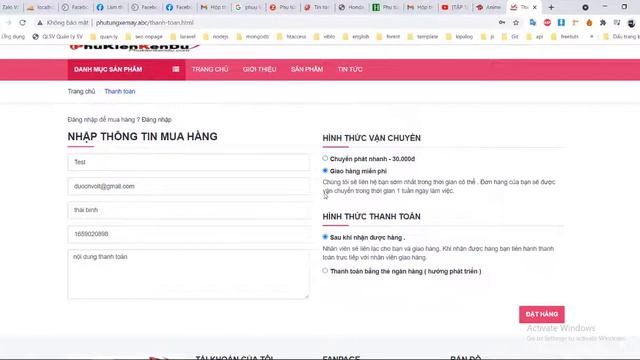Open the Chrome profile avatar

click(x=631, y=23)
